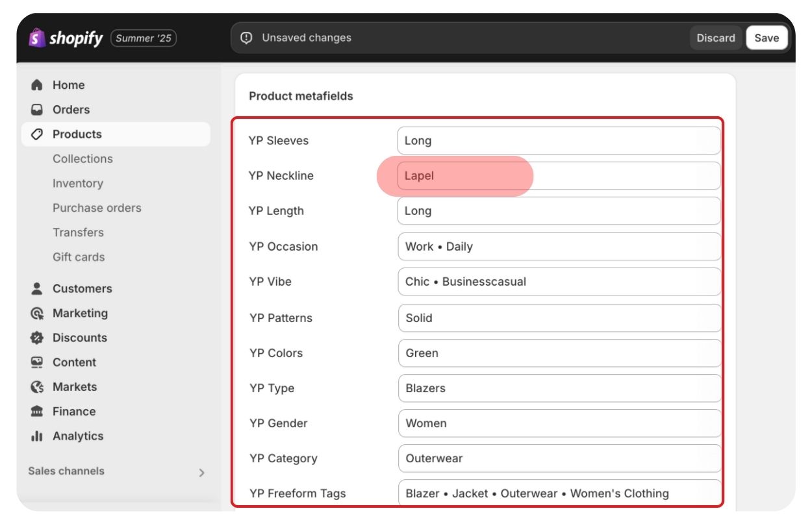This screenshot has width=812, height=524.
Task: Click the YP Colors label
Action: (x=275, y=353)
